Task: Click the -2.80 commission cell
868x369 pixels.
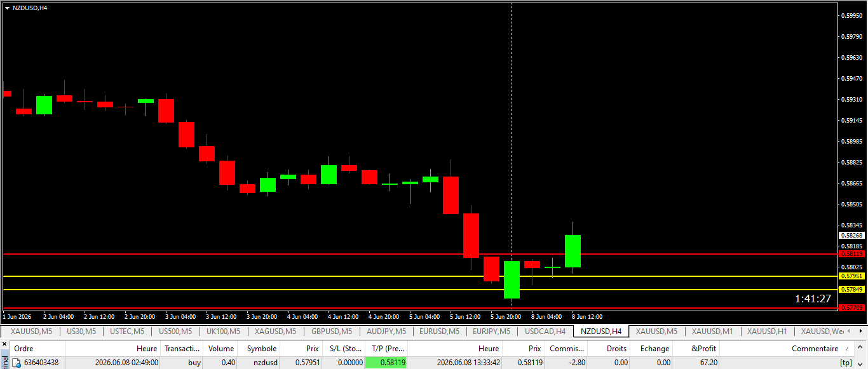Action: point(577,363)
